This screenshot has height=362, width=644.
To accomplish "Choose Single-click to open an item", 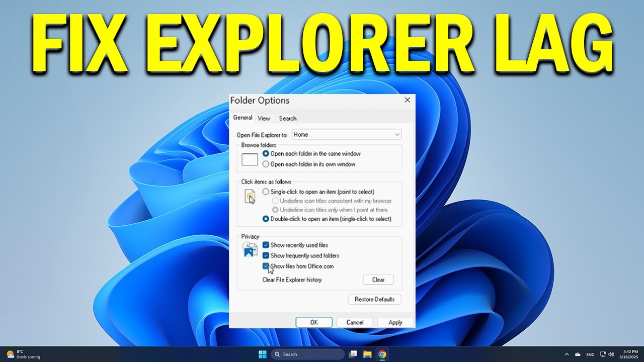I will coord(266,192).
